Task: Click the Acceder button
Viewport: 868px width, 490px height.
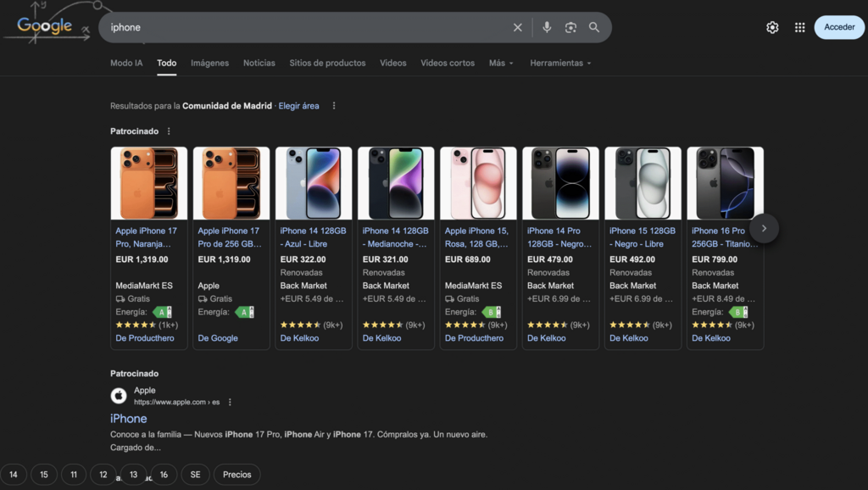Action: [838, 26]
